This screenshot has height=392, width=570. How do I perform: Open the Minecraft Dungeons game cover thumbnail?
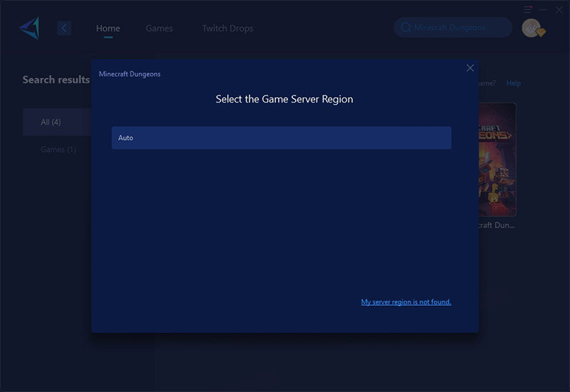pyautogui.click(x=497, y=160)
